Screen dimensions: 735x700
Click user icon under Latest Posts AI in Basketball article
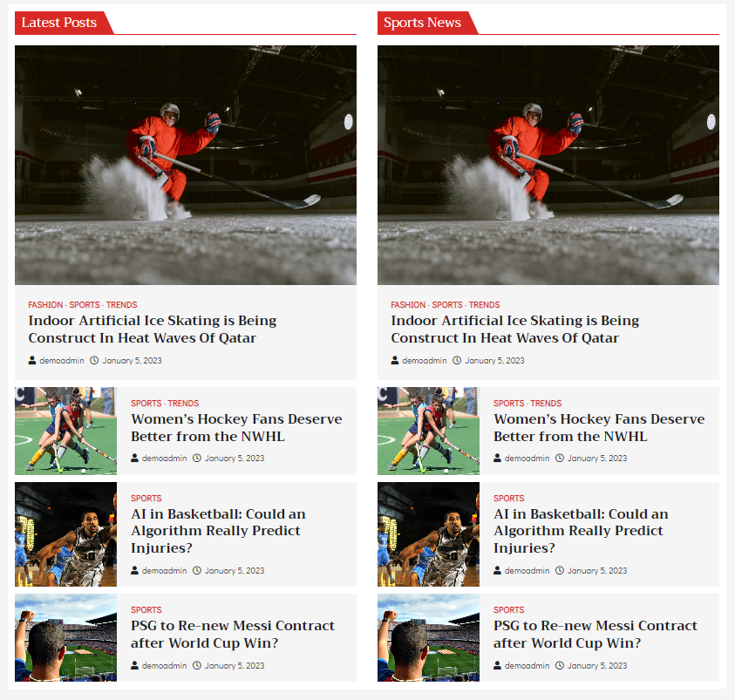point(134,570)
